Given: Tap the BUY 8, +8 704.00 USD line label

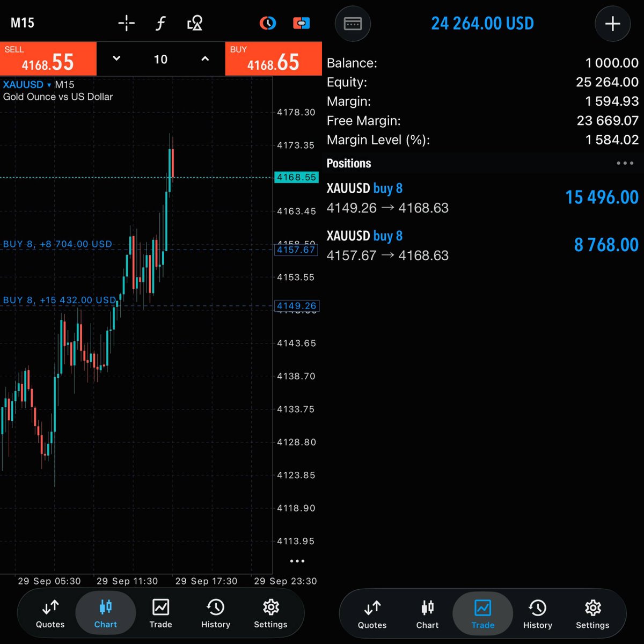Looking at the screenshot, I should [x=58, y=244].
